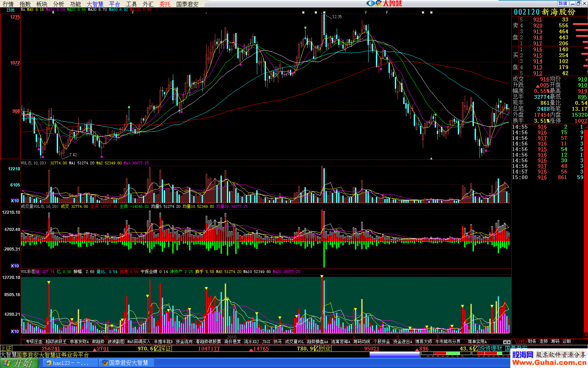
Task: Select the 做趋势 indicator tab
Action: pos(98,342)
